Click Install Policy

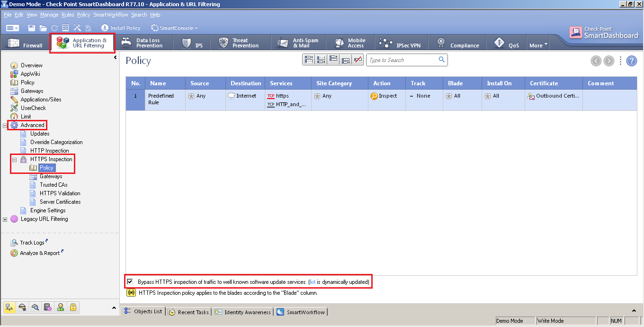coord(121,28)
